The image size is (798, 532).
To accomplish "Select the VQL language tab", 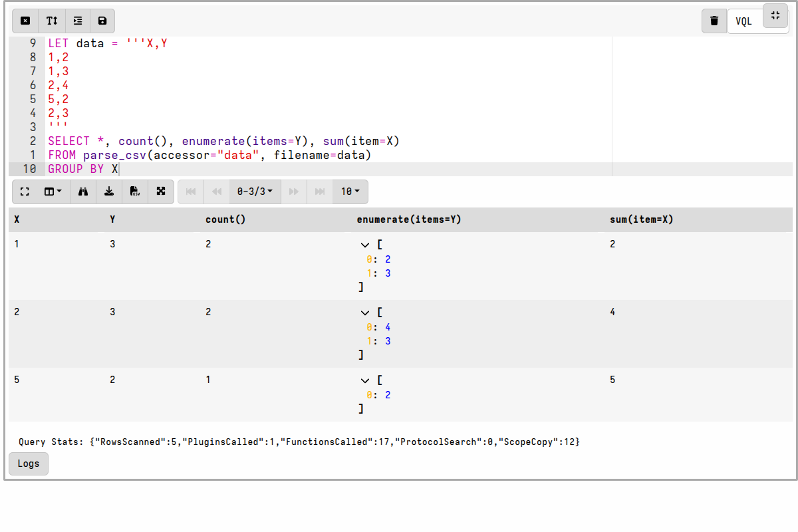I will click(743, 21).
